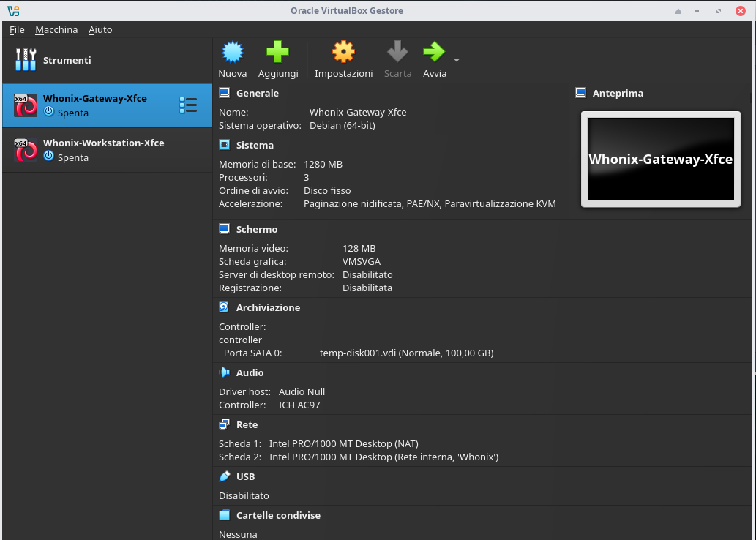Click the Schermo section header
Screen dimensions: 756x540
point(256,229)
